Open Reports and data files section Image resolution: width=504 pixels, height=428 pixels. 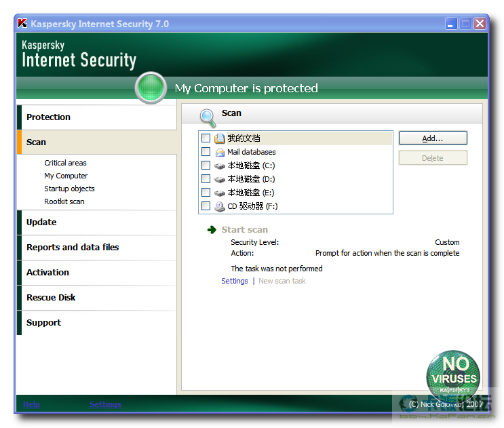coord(96,248)
